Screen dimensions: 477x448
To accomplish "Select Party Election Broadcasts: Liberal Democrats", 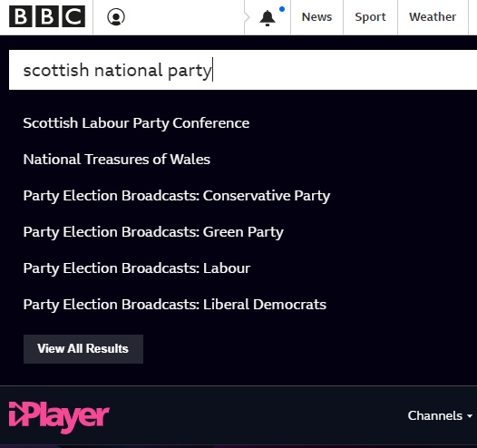I will (x=175, y=305).
